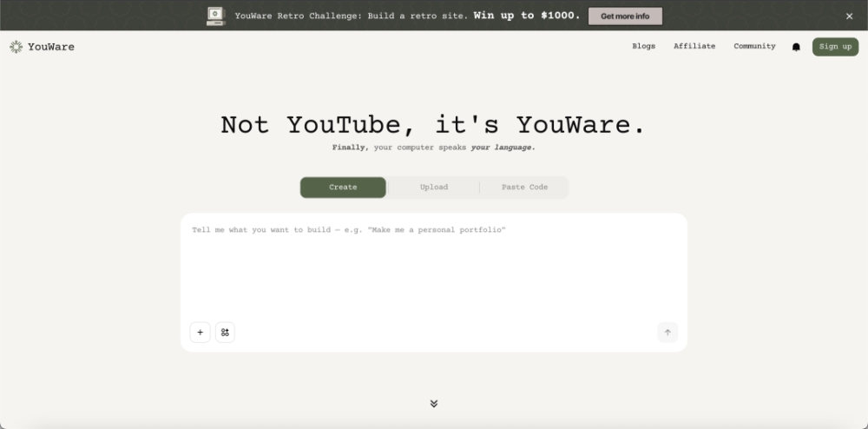
Task: Select the Create tab
Action: click(x=343, y=188)
